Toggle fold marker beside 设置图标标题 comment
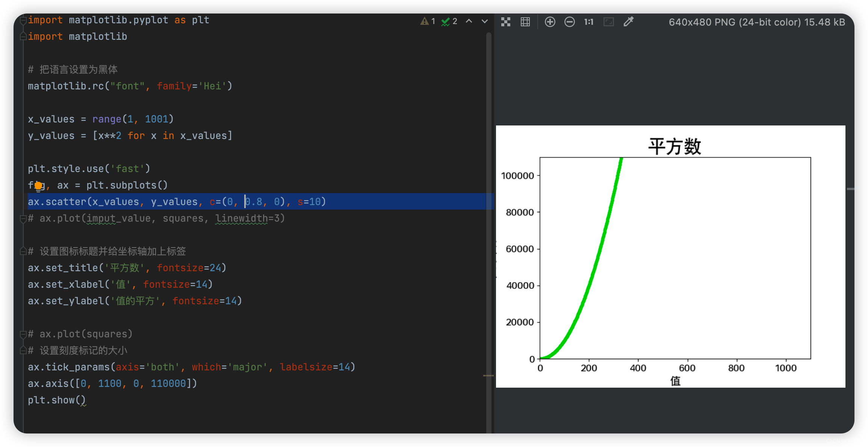The width and height of the screenshot is (868, 447). pyautogui.click(x=23, y=251)
